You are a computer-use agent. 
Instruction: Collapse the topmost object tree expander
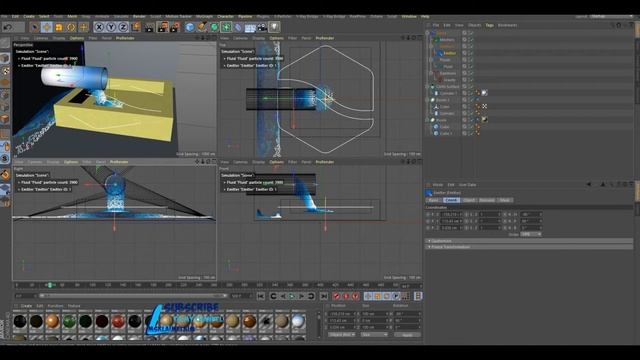tap(428, 33)
